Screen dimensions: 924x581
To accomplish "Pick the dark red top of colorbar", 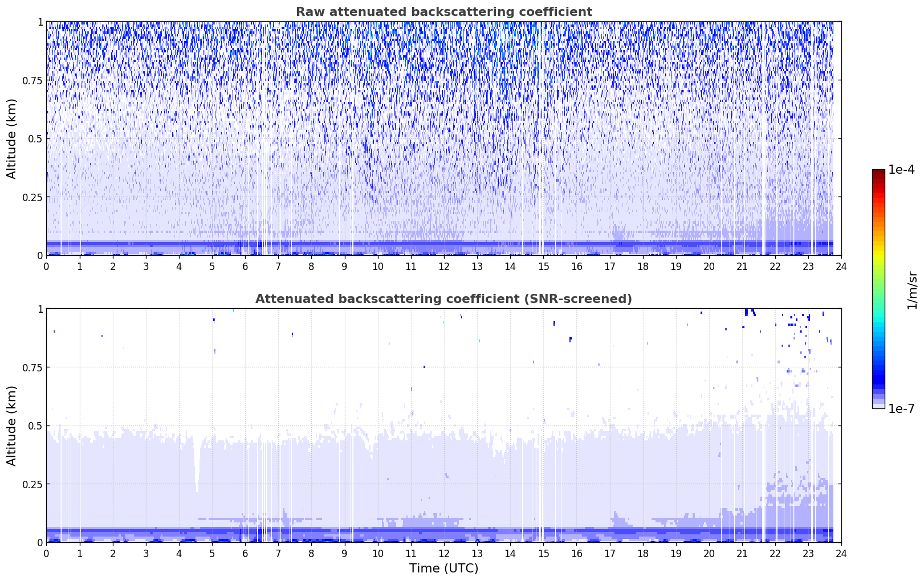I will coord(878,173).
